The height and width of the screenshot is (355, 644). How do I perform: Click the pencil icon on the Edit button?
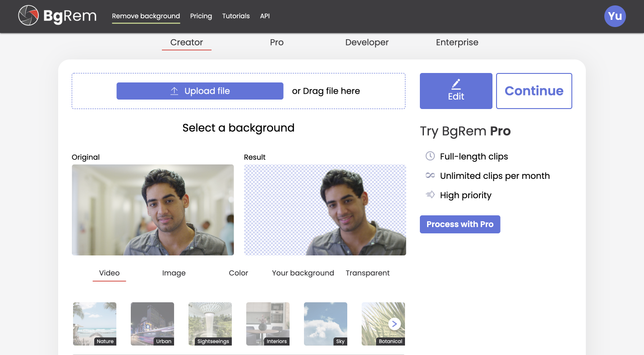456,84
